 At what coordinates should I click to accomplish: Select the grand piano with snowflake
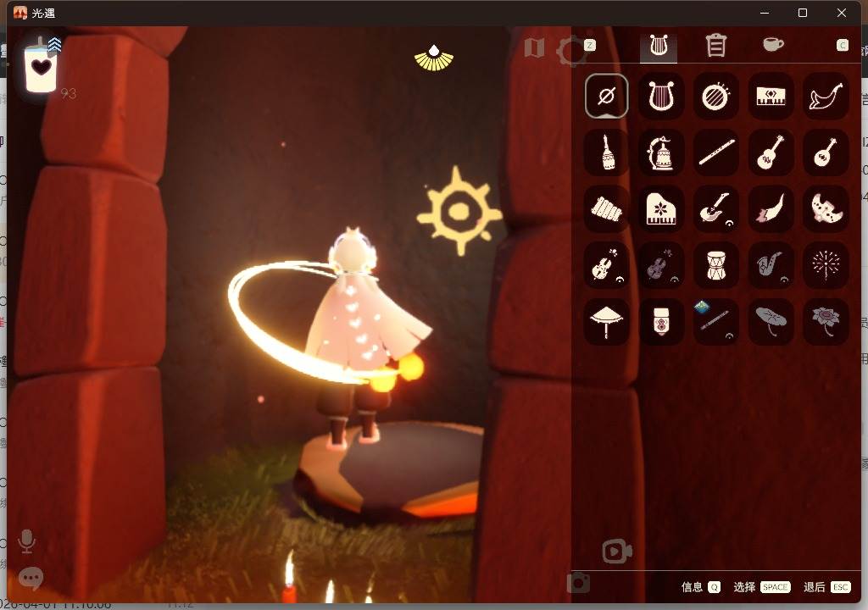coord(661,209)
